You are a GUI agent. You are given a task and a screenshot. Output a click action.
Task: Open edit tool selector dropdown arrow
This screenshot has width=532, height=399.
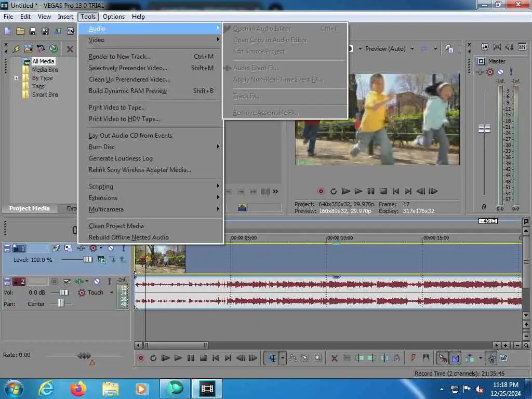(283, 358)
